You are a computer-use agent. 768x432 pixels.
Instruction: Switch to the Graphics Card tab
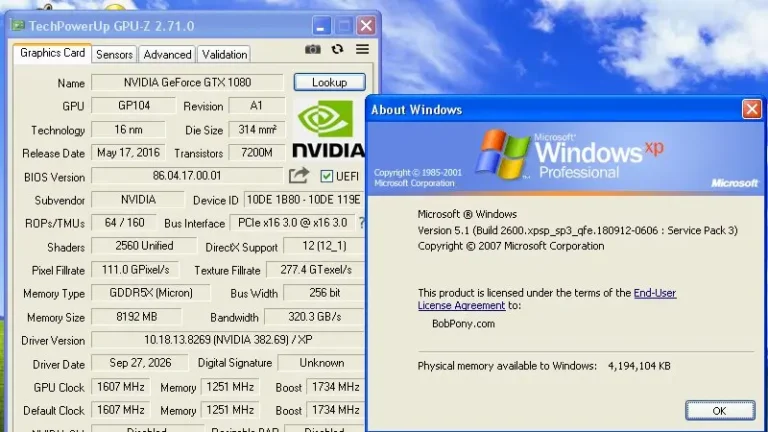coord(52,53)
